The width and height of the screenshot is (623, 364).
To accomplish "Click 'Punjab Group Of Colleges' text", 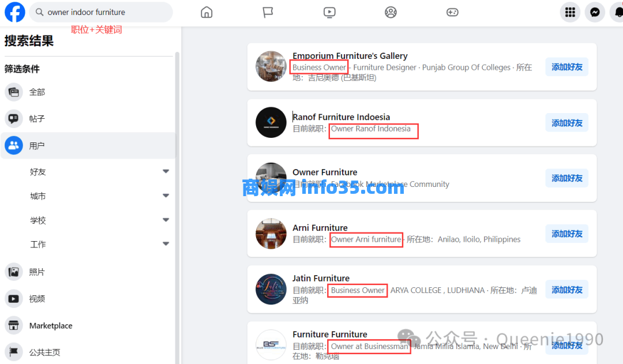I will click(466, 67).
